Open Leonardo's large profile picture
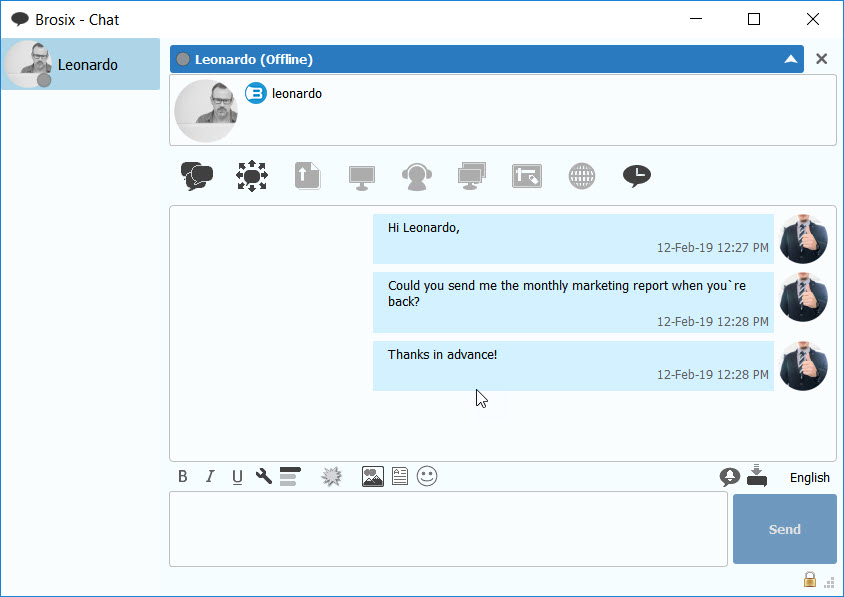 coord(206,110)
